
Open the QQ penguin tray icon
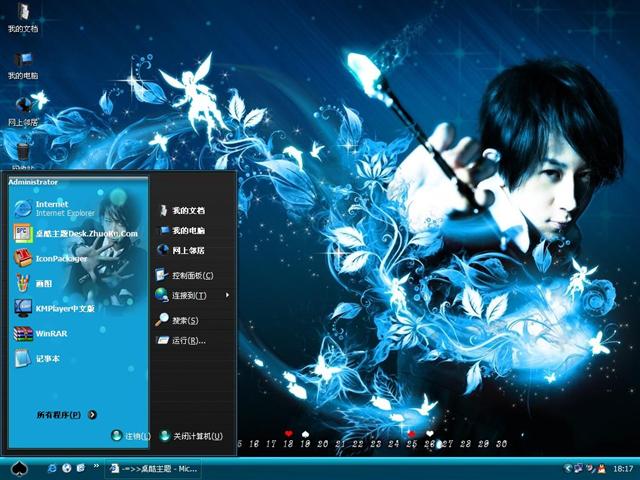coord(602,469)
